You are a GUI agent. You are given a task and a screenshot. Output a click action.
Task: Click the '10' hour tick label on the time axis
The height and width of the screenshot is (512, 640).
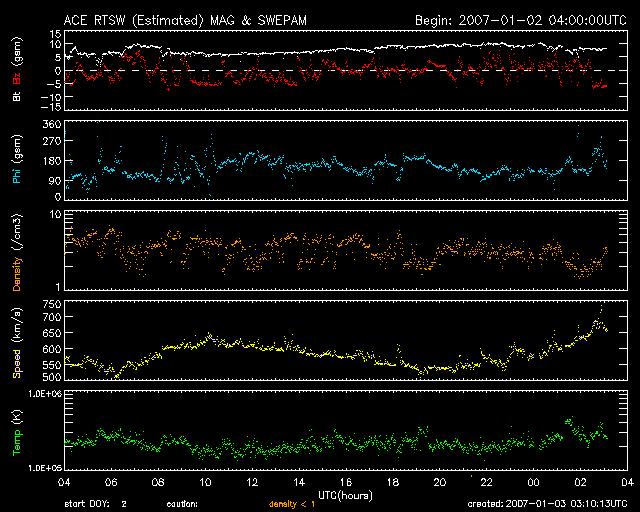click(x=205, y=482)
